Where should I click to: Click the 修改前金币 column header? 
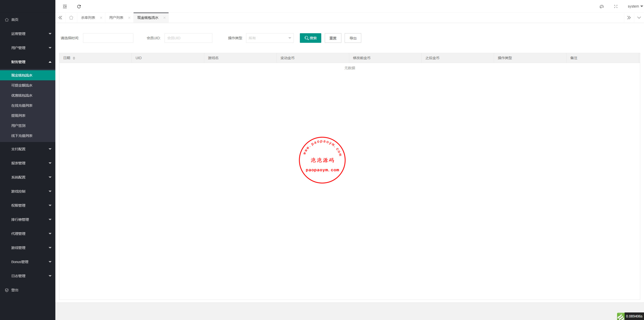[385, 58]
